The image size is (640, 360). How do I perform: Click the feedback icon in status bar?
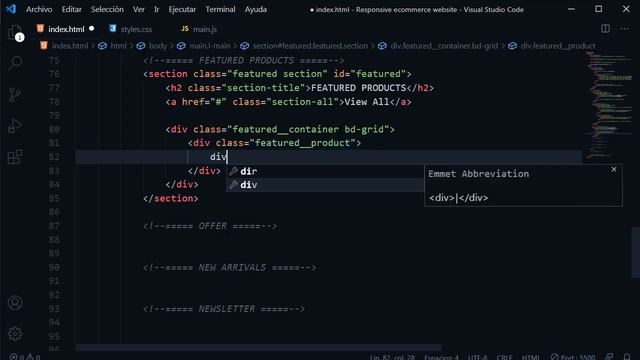tap(610, 357)
